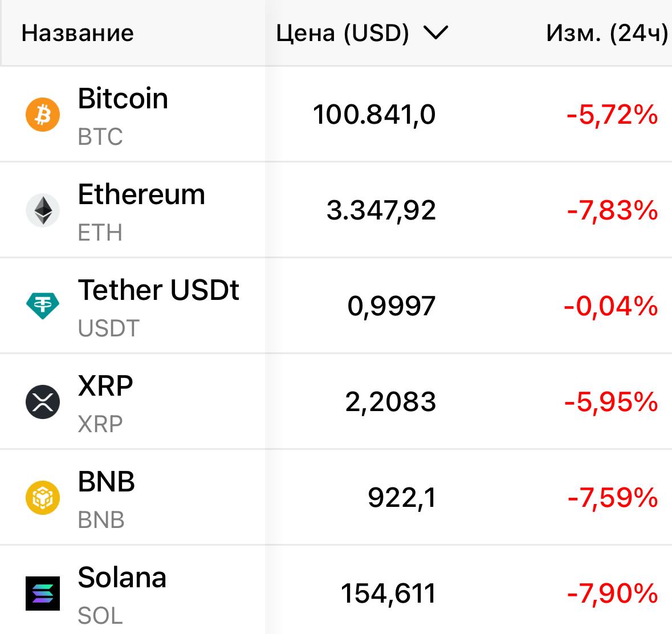The height and width of the screenshot is (634, 672).
Task: Click the BNB ticker symbol label
Action: 101,520
